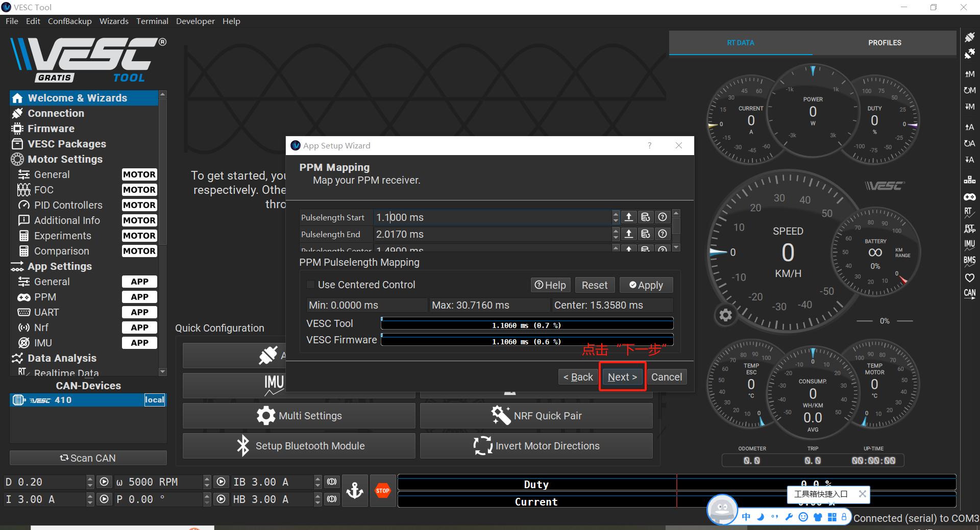Increase ω RPM value with the up spinner
The width and height of the screenshot is (980, 530).
pyautogui.click(x=207, y=479)
